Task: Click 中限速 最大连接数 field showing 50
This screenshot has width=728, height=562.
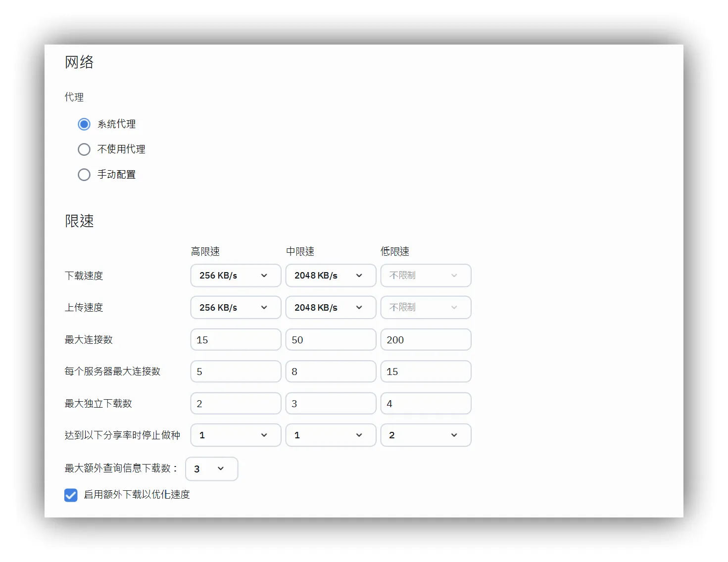Action: [331, 340]
